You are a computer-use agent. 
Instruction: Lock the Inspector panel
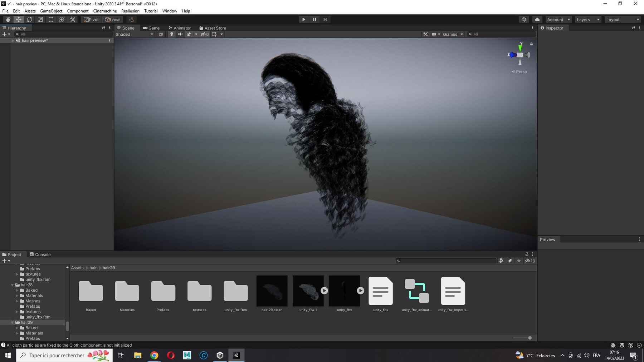click(x=633, y=28)
